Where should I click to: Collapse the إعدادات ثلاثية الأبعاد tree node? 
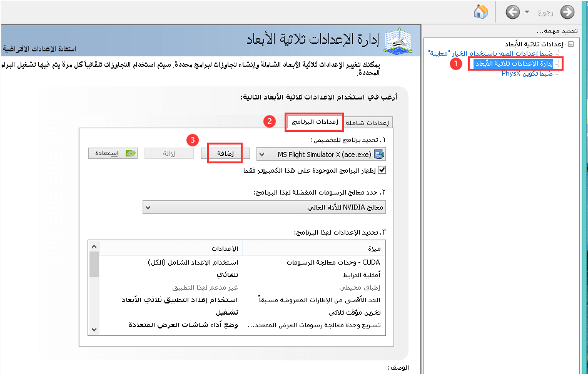(x=570, y=44)
